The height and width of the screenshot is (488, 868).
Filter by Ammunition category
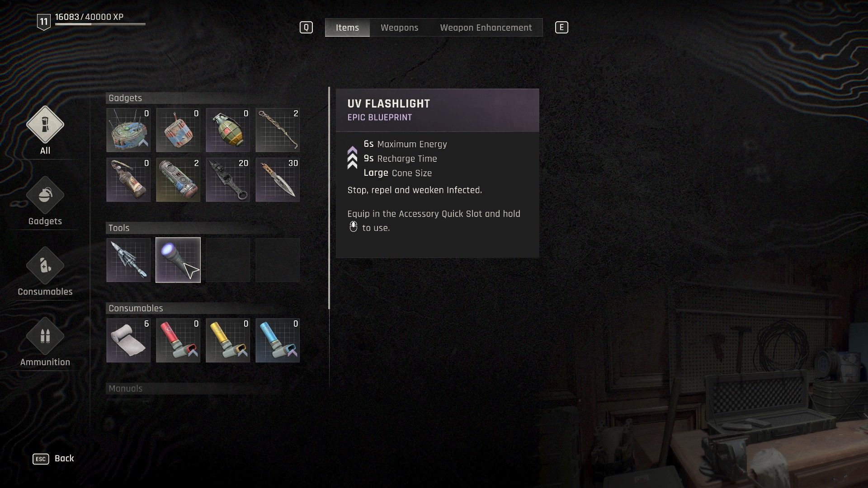coord(45,342)
